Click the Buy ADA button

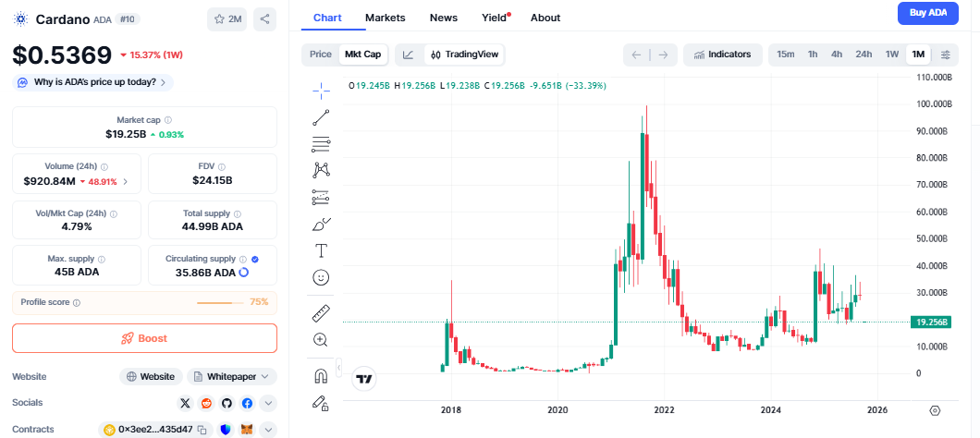tap(928, 13)
